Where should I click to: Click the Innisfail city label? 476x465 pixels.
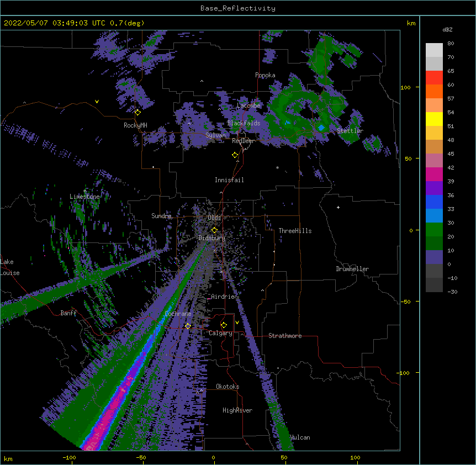pyautogui.click(x=229, y=180)
